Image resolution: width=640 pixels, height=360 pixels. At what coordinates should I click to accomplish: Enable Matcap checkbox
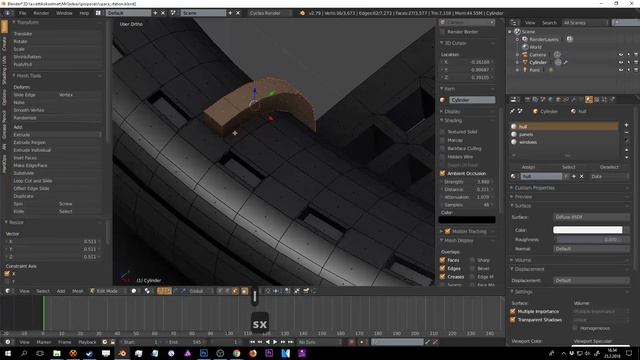[x=442, y=140]
